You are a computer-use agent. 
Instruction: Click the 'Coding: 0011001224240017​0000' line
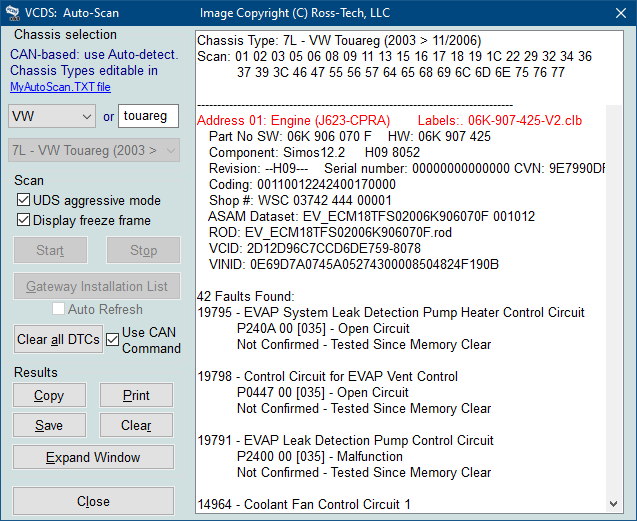(x=302, y=185)
